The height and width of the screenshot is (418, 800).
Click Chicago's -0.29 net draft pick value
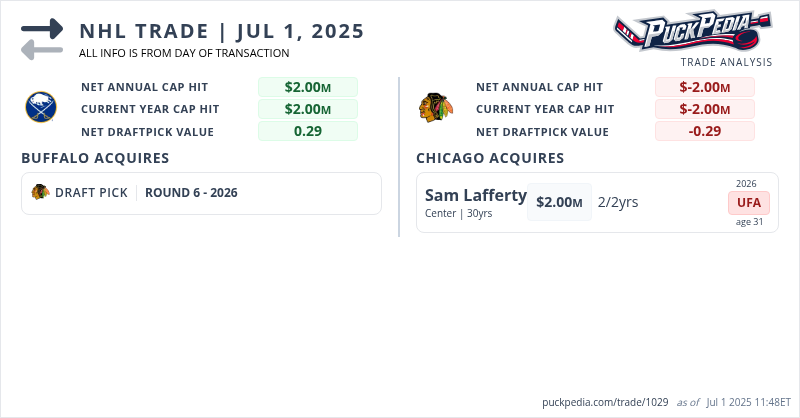point(704,131)
